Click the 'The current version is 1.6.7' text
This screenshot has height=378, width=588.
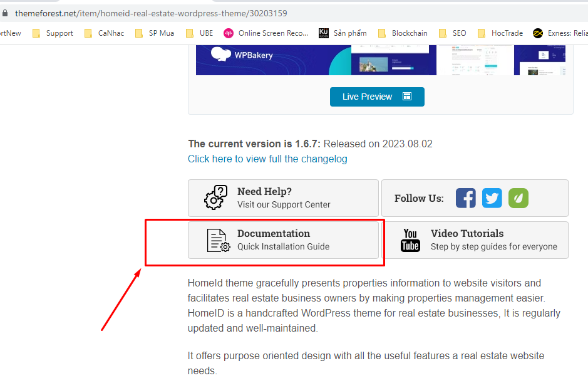coord(254,144)
